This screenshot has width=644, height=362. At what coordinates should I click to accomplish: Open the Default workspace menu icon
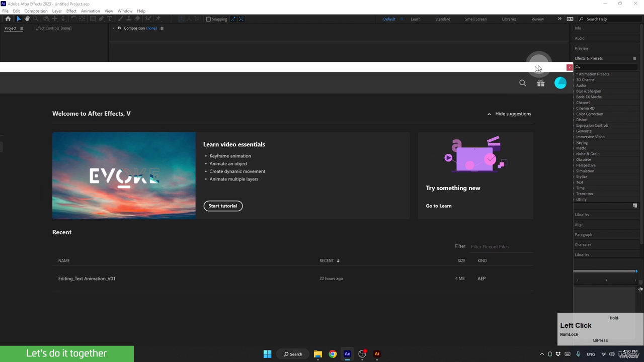(x=401, y=19)
